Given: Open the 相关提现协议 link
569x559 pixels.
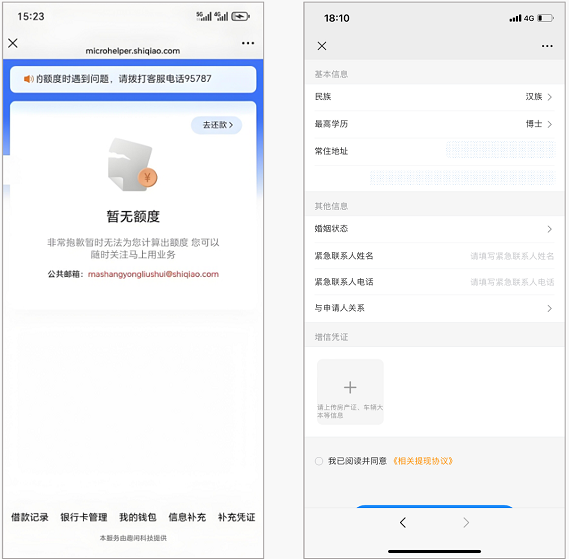Looking at the screenshot, I should point(423,461).
